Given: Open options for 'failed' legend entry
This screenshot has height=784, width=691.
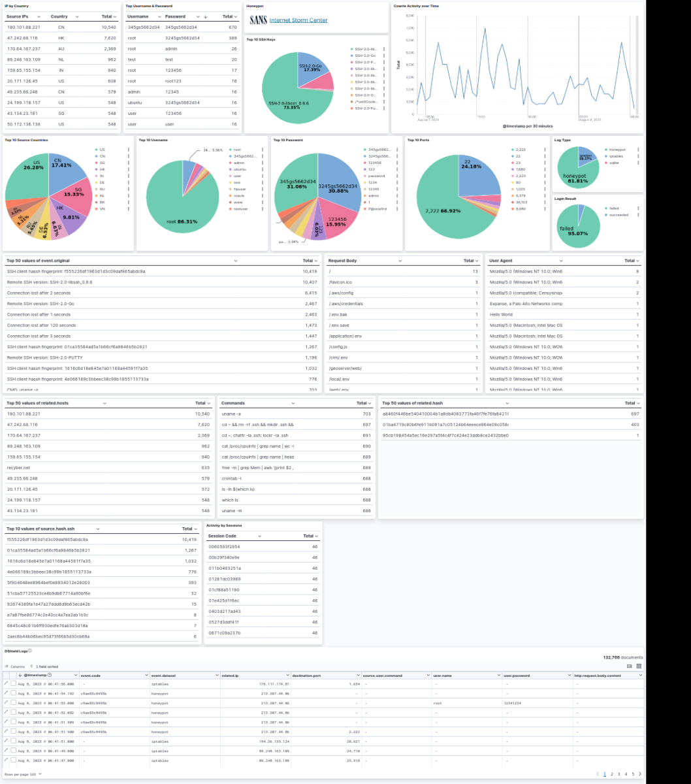Looking at the screenshot, I should click(x=637, y=208).
